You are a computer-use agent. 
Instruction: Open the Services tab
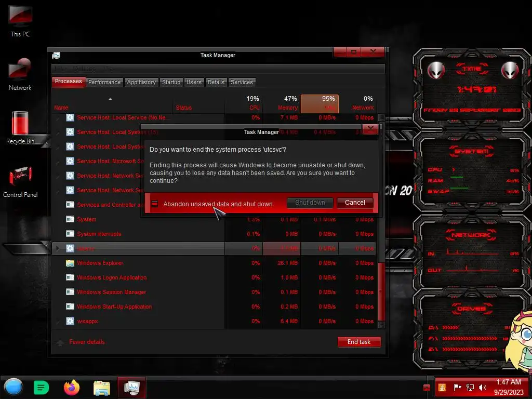click(242, 82)
